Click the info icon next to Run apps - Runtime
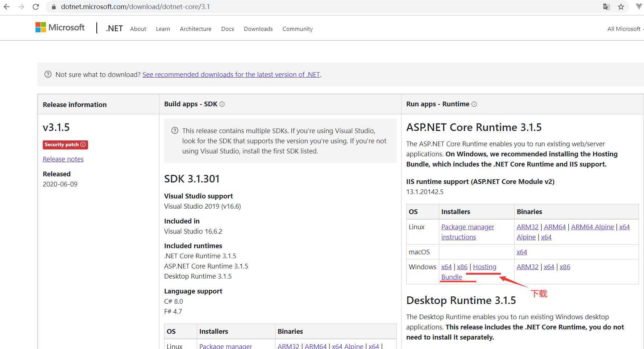644x349 pixels. click(474, 104)
